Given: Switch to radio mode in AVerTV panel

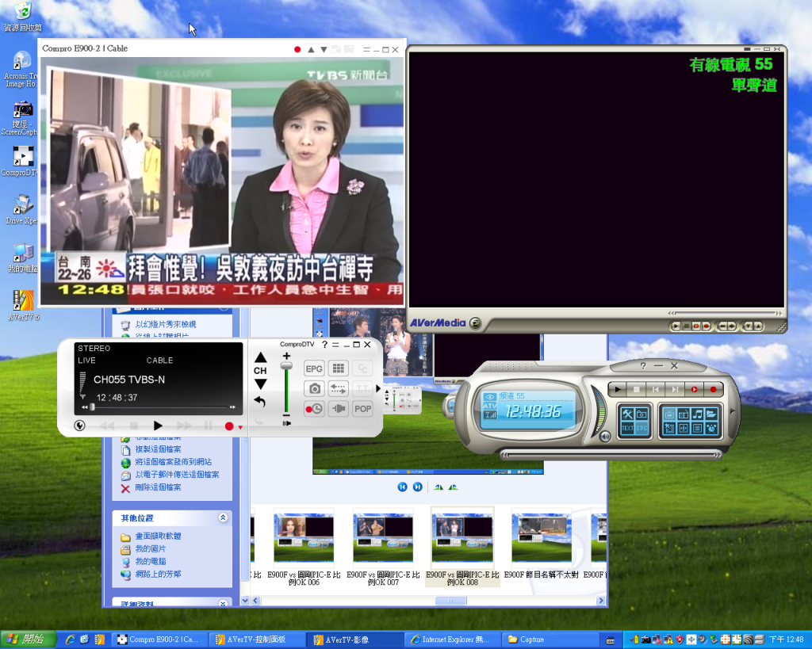Looking at the screenshot, I should 683,414.
